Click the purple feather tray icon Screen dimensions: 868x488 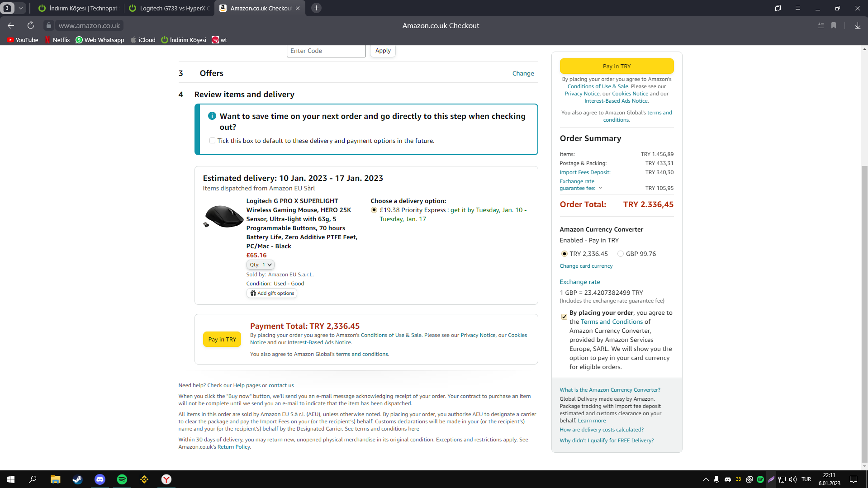(x=771, y=479)
